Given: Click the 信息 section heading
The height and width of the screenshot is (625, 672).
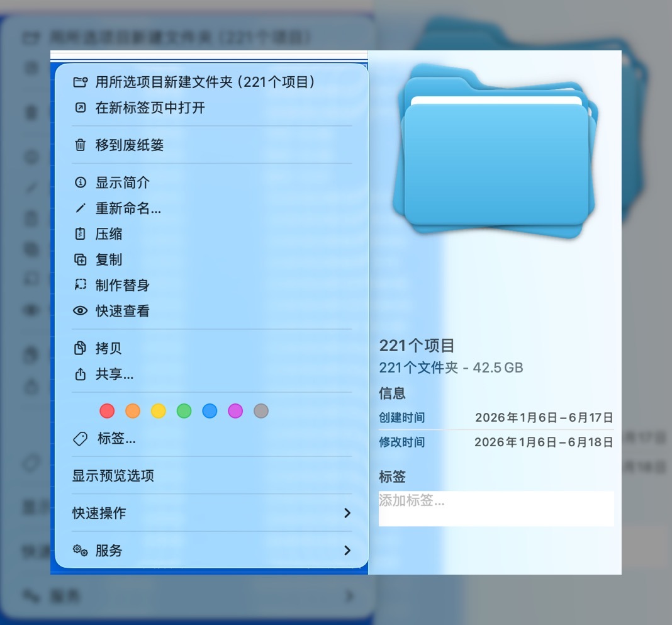Looking at the screenshot, I should pos(392,393).
